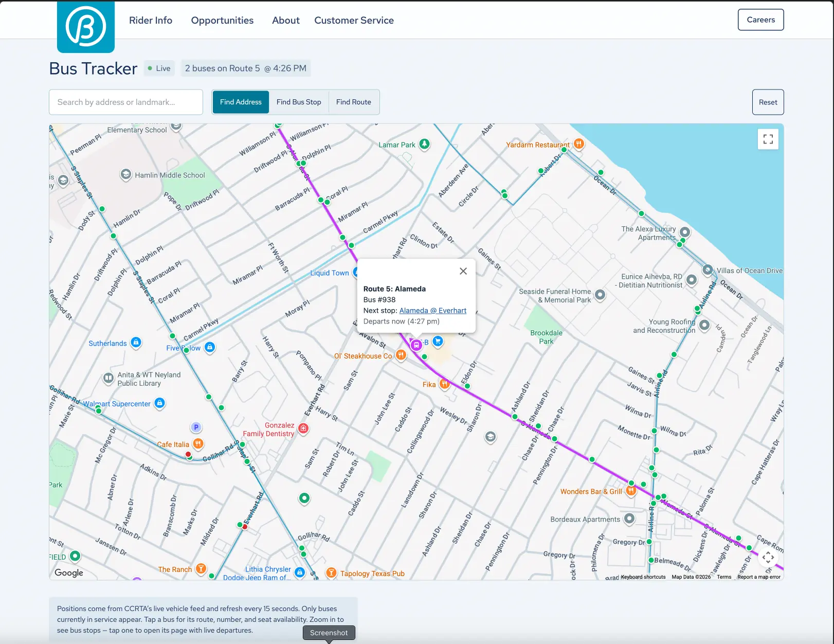The image size is (834, 644).
Task: Open the Alameda @ Everhart stop link
Action: (433, 310)
